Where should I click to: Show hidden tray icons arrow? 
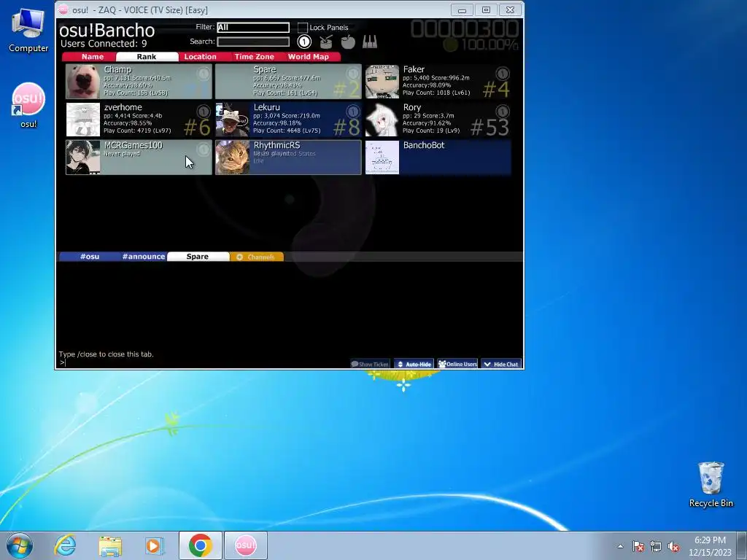pyautogui.click(x=620, y=546)
